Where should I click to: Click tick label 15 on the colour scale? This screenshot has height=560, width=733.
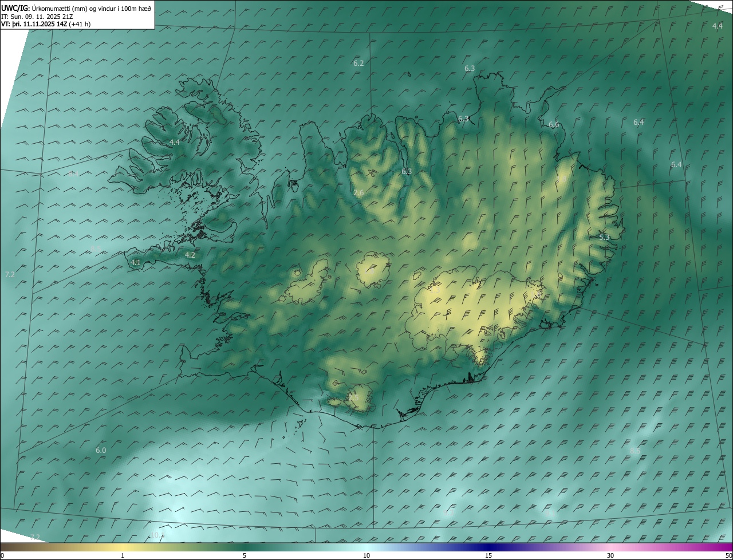pyautogui.click(x=488, y=555)
